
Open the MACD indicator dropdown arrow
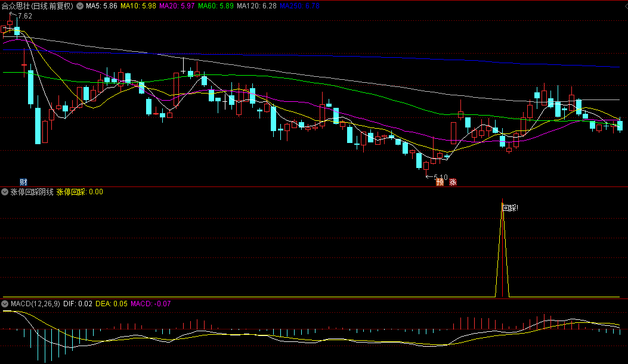(x=5, y=304)
